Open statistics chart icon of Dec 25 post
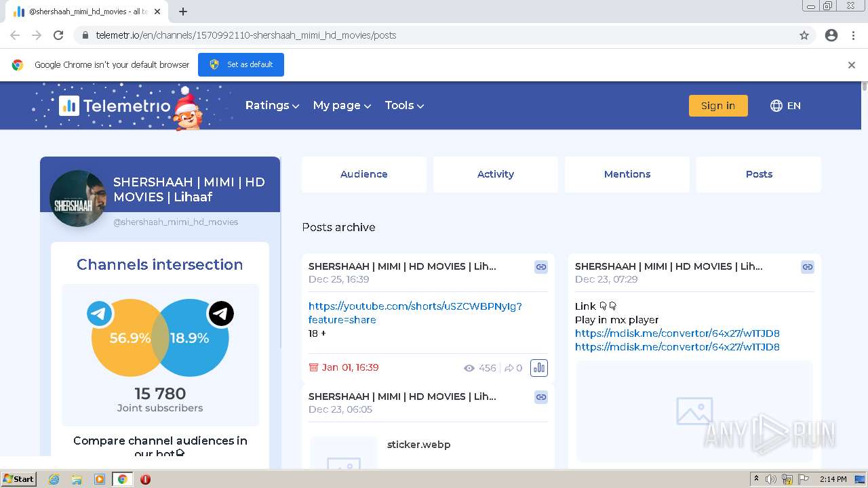The height and width of the screenshot is (488, 868). 539,368
